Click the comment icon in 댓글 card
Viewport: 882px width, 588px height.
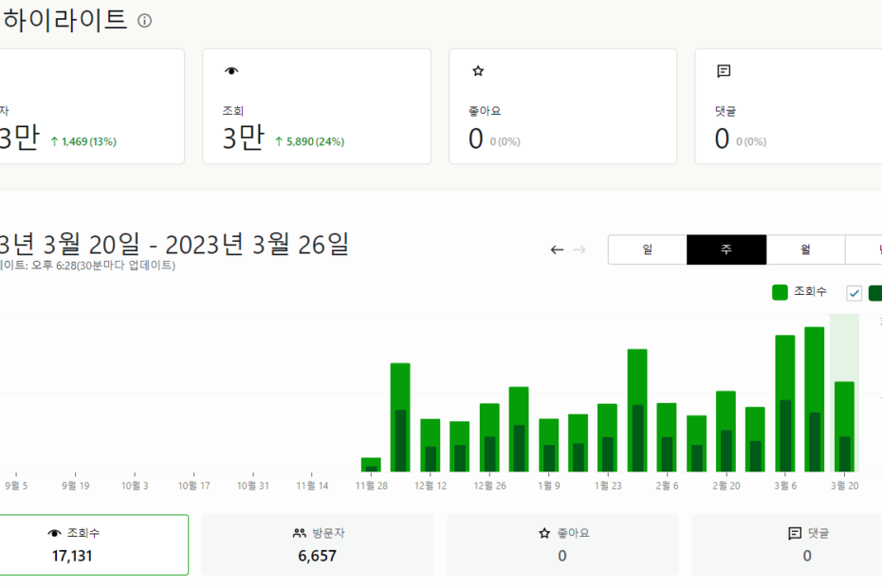coord(724,71)
